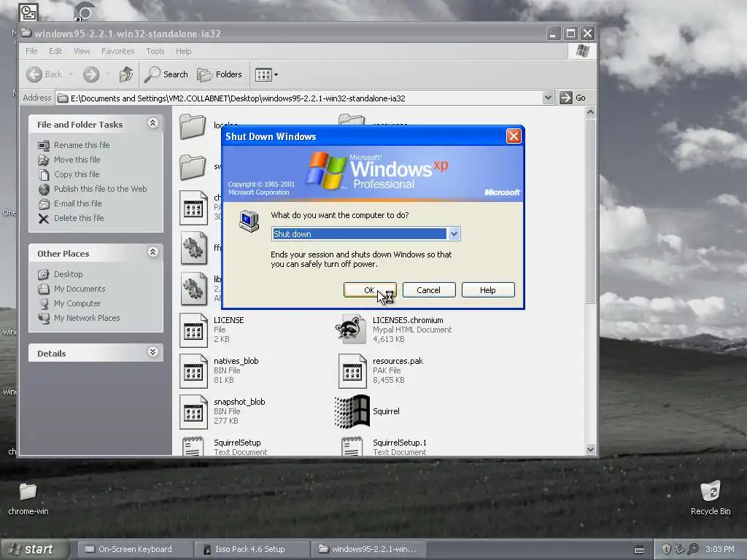Select the LICENSES.chromium raccoon icon
The height and width of the screenshot is (560, 747).
[x=351, y=329]
